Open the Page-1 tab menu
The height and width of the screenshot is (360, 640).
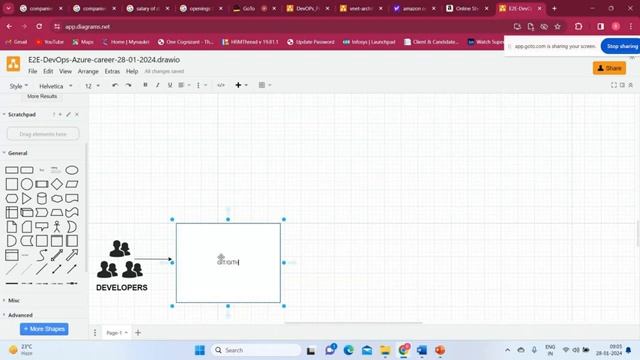(x=117, y=333)
